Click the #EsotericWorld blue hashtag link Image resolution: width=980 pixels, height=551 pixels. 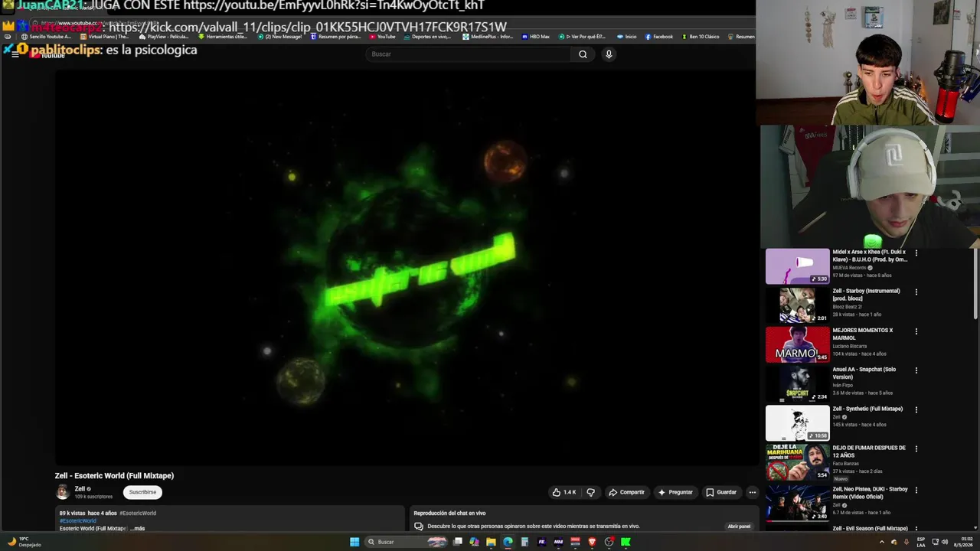click(x=78, y=520)
